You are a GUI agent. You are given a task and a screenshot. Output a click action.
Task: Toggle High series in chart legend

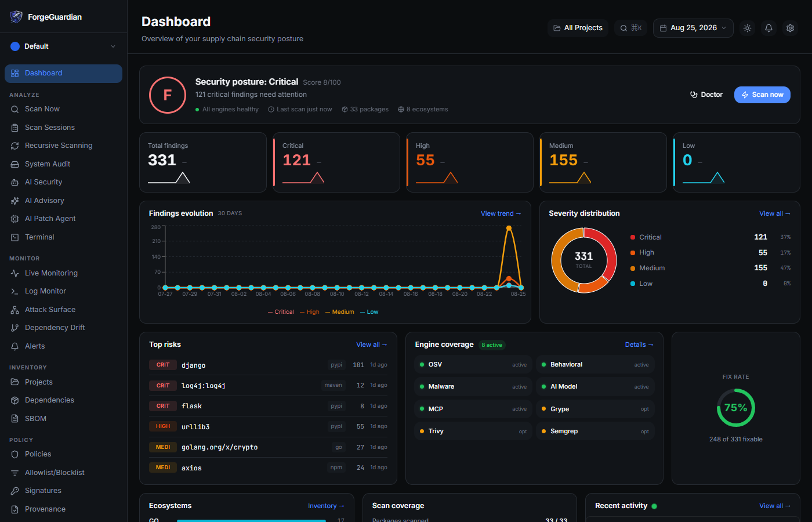pos(310,312)
